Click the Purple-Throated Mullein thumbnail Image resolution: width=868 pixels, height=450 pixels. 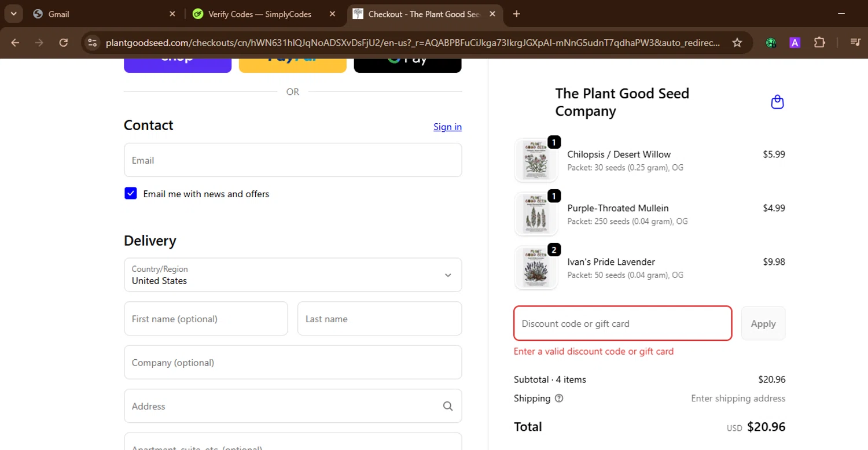click(x=536, y=214)
